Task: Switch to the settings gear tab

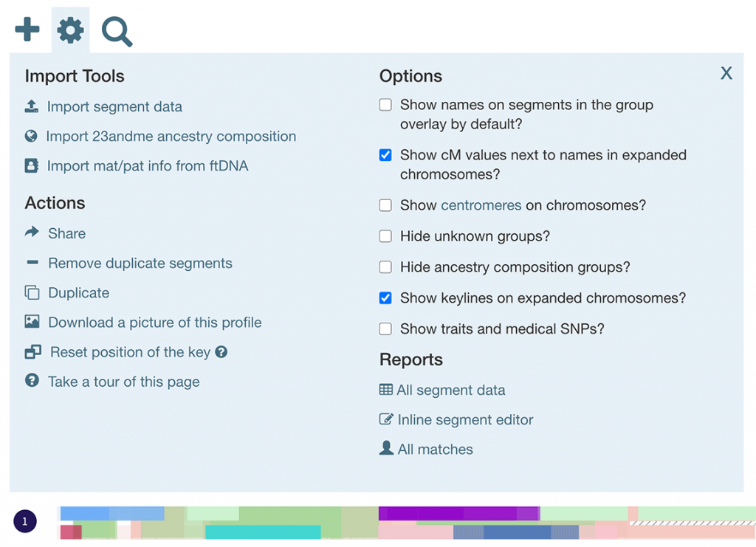Action: tap(70, 30)
